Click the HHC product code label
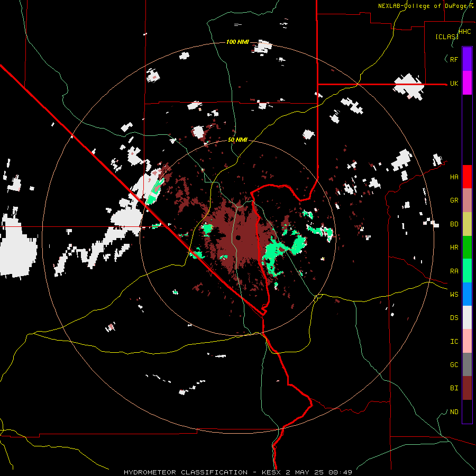The image size is (476, 476). (464, 32)
